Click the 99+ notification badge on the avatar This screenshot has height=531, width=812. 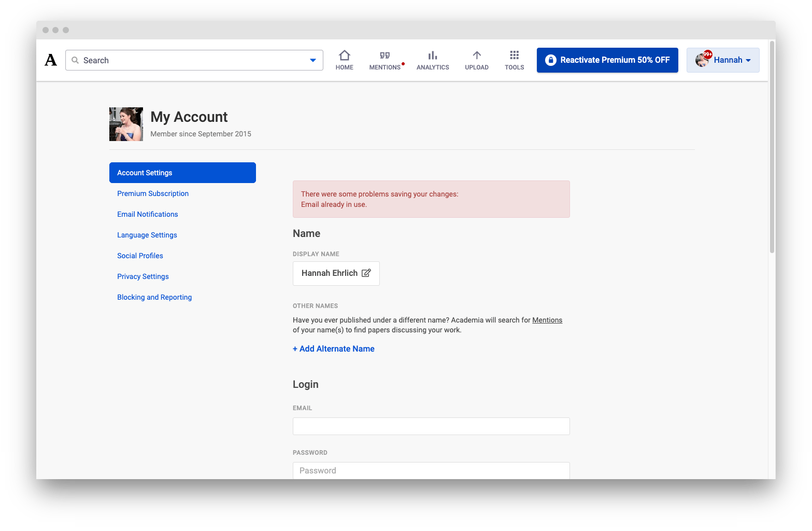[x=708, y=54]
